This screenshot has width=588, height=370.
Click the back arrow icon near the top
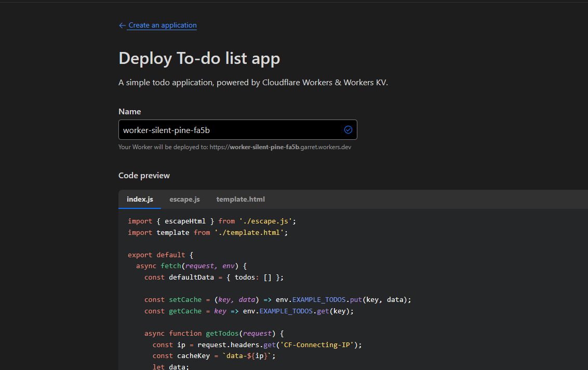click(122, 25)
